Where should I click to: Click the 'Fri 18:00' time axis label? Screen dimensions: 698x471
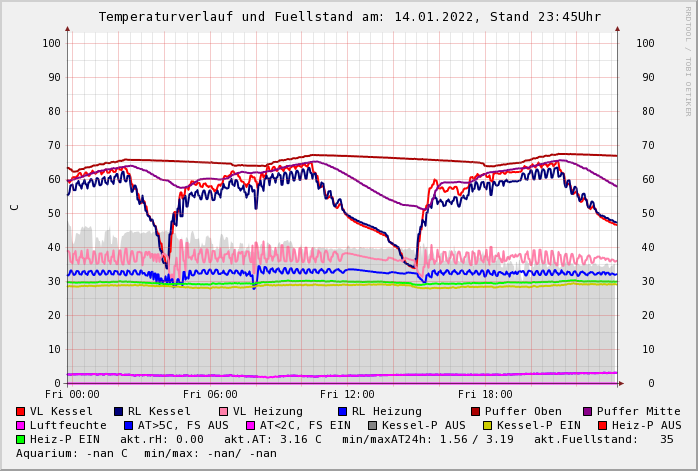click(485, 394)
